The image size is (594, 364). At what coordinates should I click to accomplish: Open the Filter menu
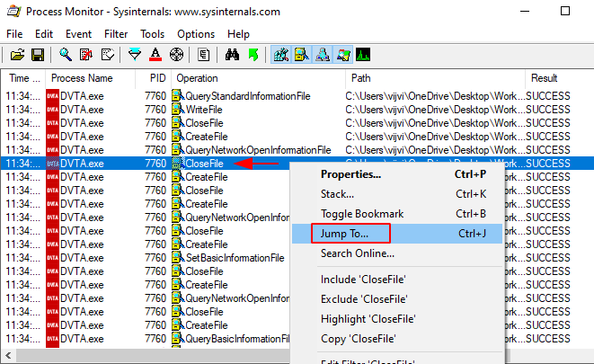[x=116, y=34]
